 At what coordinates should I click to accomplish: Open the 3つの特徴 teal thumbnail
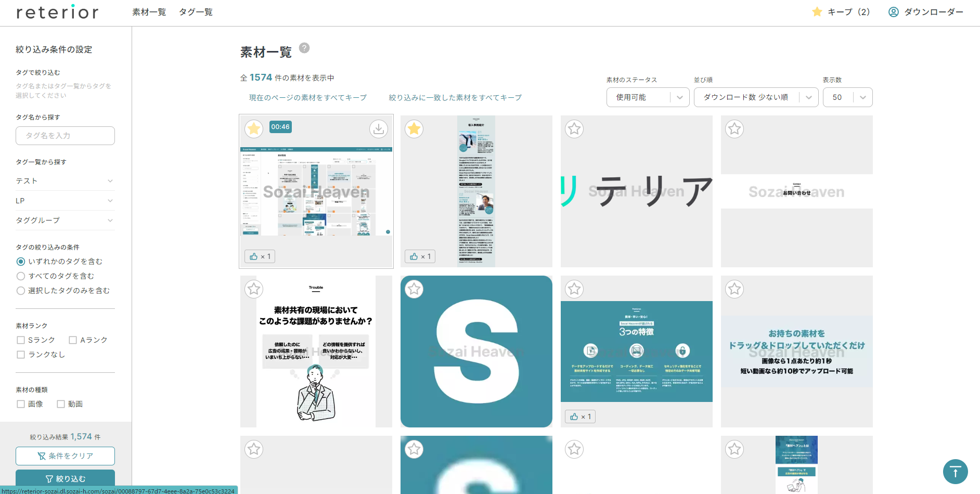point(637,352)
